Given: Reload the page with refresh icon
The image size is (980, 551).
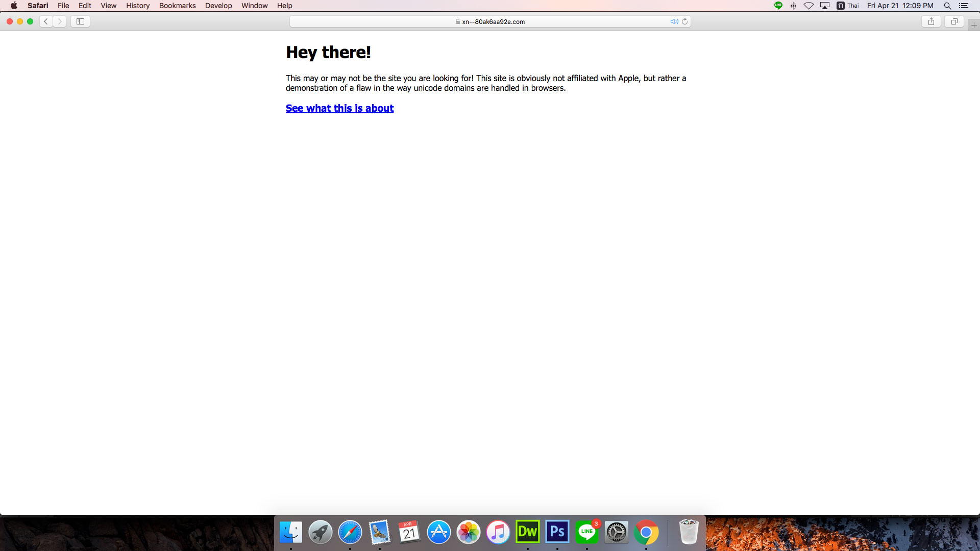Looking at the screenshot, I should click(685, 21).
